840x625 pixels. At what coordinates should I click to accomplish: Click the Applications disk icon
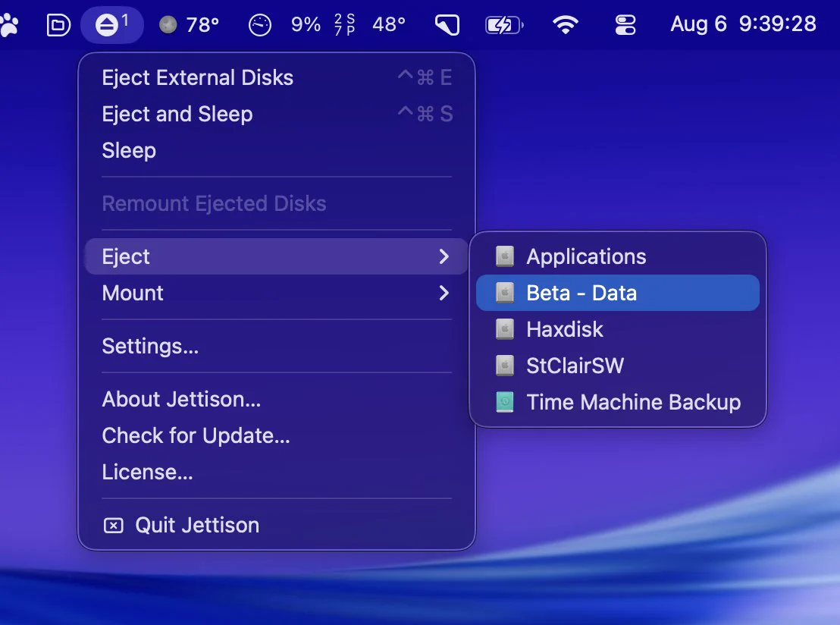pos(505,257)
